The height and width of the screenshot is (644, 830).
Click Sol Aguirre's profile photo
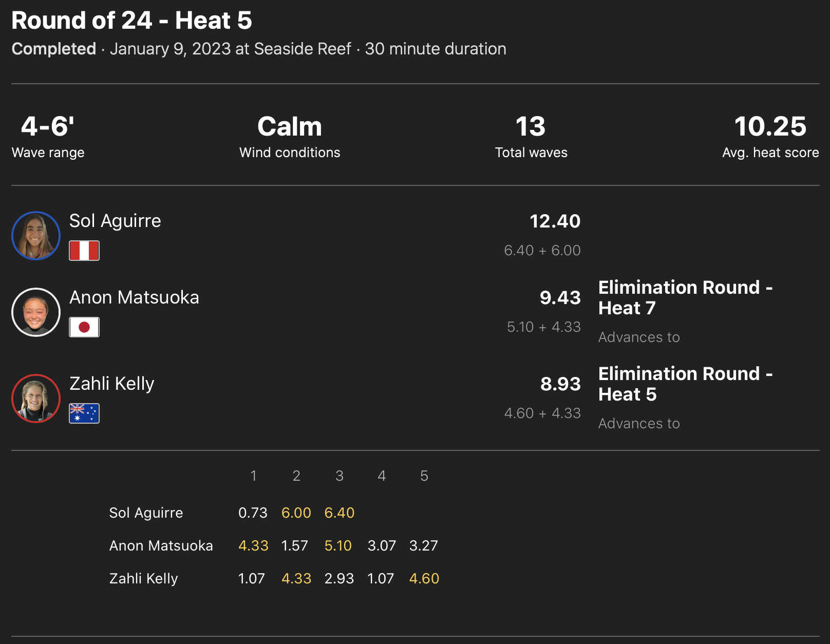(36, 236)
